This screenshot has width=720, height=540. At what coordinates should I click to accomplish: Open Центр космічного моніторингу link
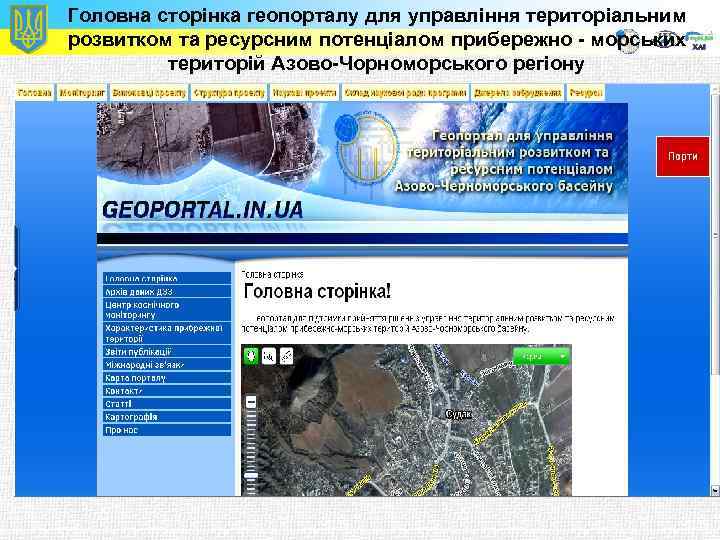click(167, 310)
